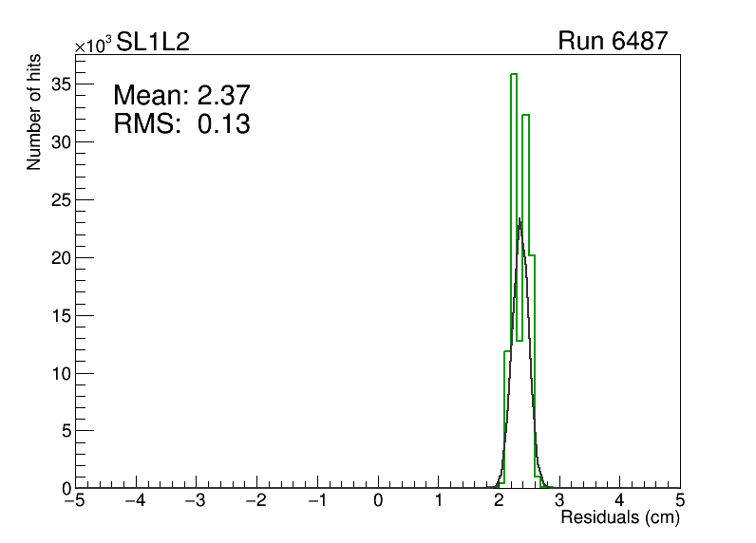Click the y-axis tick label 10
Image resolution: width=756 pixels, height=543 pixels.
coord(60,373)
